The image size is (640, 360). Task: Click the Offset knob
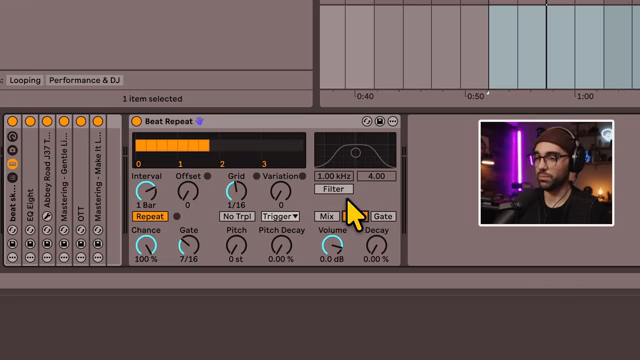pyautogui.click(x=188, y=191)
